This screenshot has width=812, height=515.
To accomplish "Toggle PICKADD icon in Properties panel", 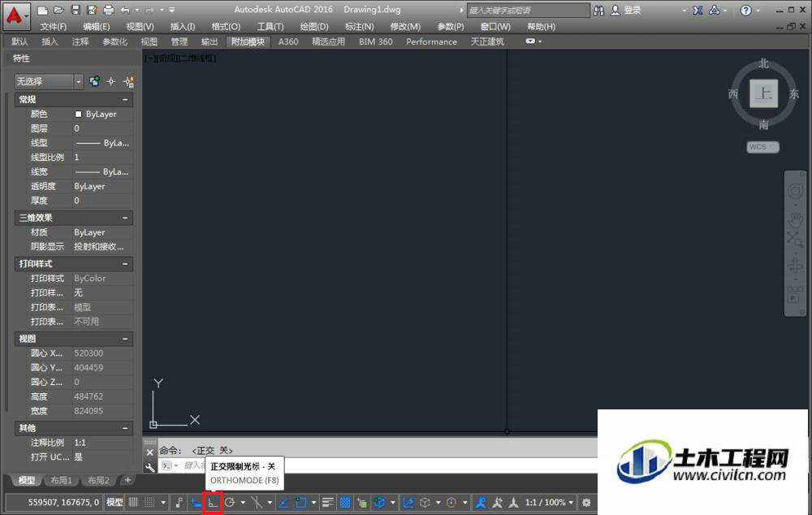I will tap(94, 81).
